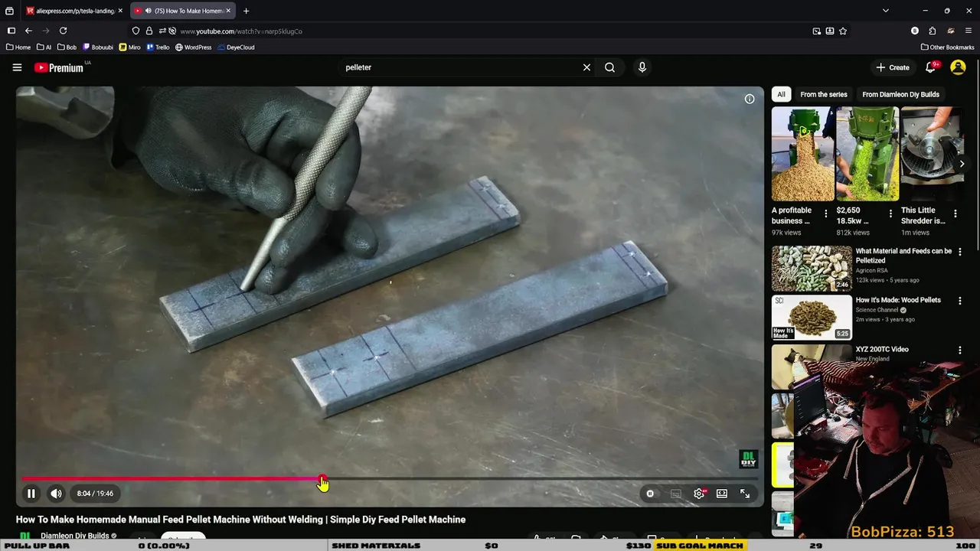Open the Create menu
Viewport: 980px width, 551px height.
893,67
